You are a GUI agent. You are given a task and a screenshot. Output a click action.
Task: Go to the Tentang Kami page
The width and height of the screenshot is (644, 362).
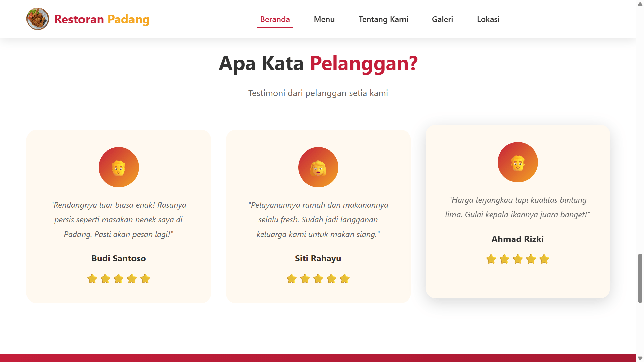coord(383,19)
